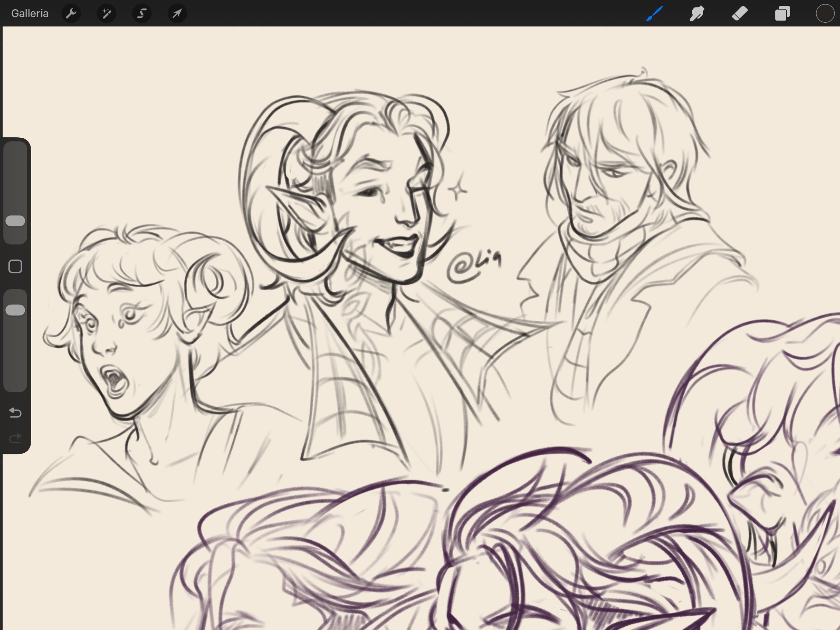The image size is (840, 630).
Task: Return to Galleria
Action: click(29, 13)
